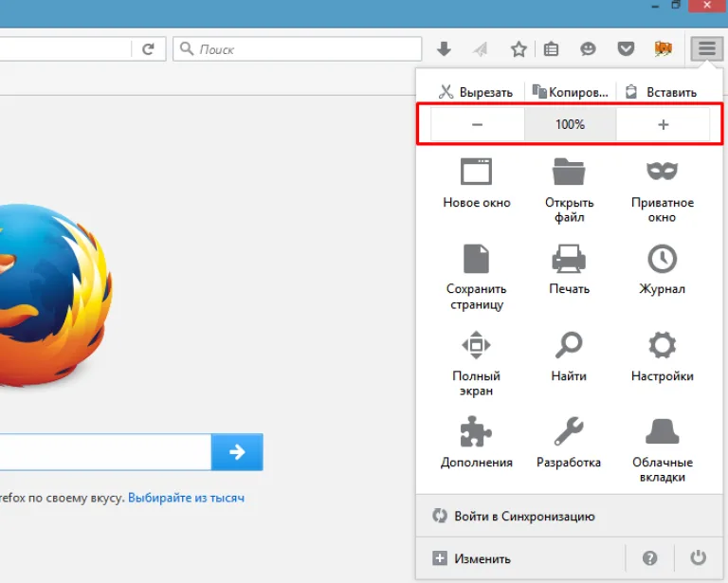This screenshot has width=728, height=583.
Task: Open Новое окно (new window)
Action: point(477,184)
